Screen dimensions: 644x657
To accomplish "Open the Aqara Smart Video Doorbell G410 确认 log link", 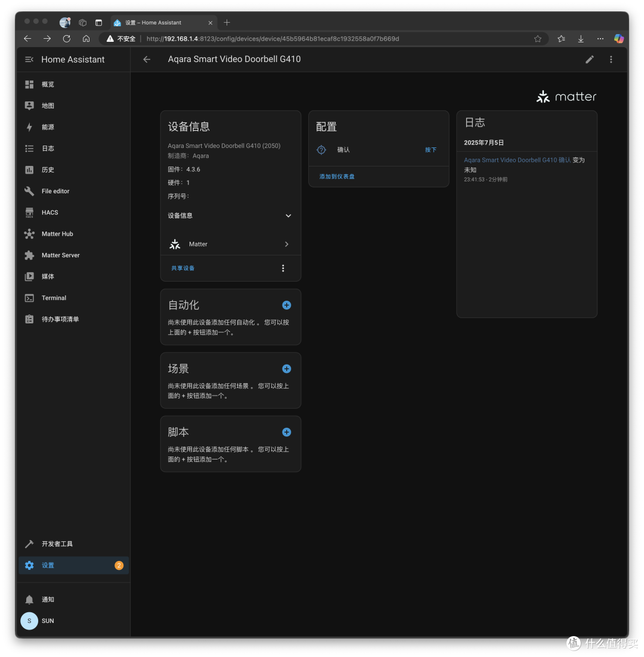I will (x=517, y=160).
